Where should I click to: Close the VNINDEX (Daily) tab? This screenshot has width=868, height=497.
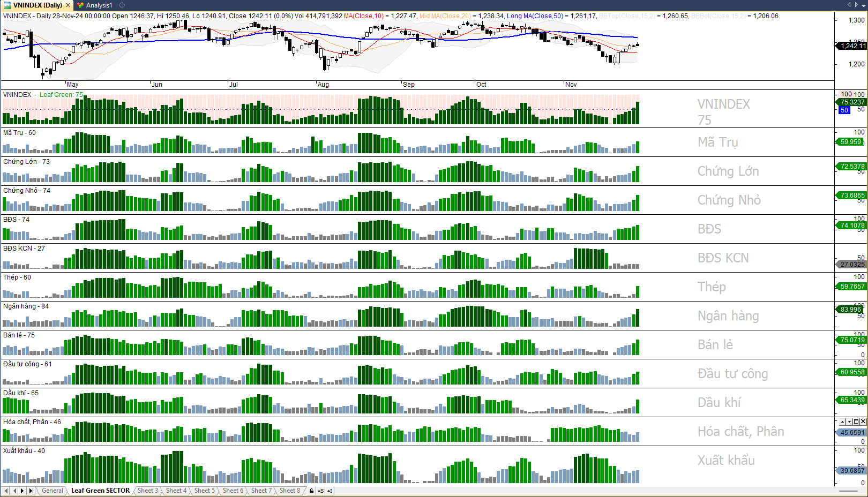(x=68, y=5)
